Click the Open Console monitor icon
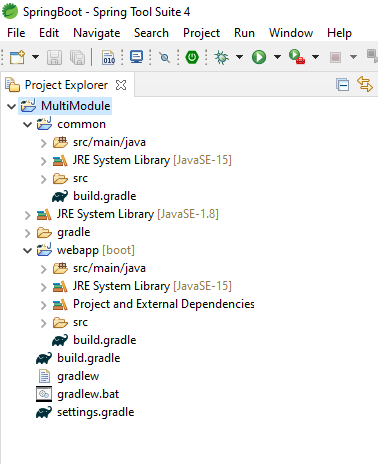Screen dimensions: 378x464 pyautogui.click(x=136, y=57)
